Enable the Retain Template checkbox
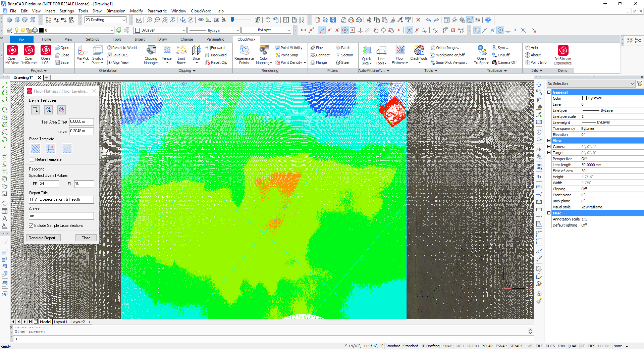The width and height of the screenshot is (644, 349). click(32, 159)
